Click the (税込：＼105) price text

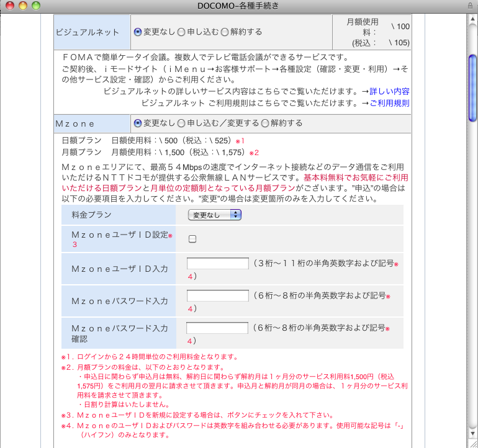(381, 43)
